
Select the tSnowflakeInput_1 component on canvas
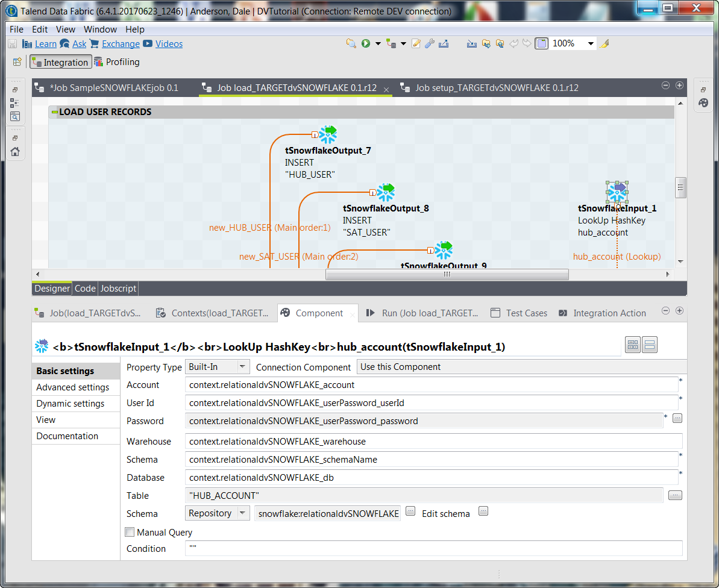[x=617, y=192]
